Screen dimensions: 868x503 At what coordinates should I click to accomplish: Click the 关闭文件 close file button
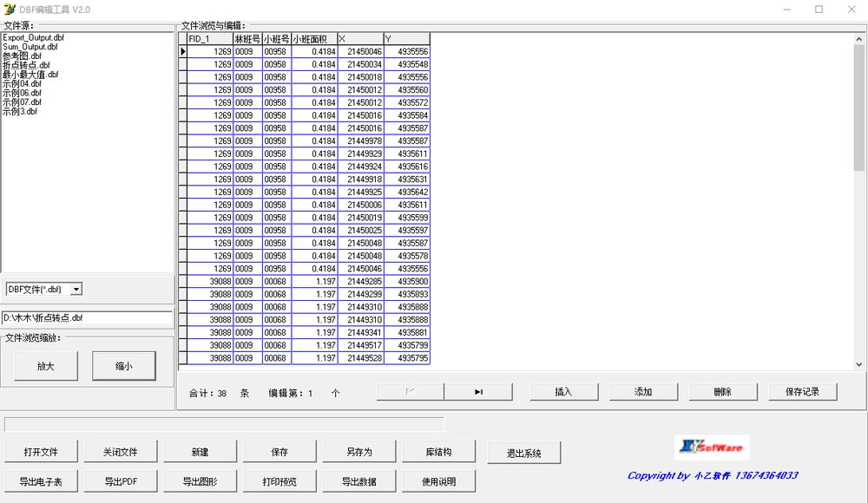(121, 452)
